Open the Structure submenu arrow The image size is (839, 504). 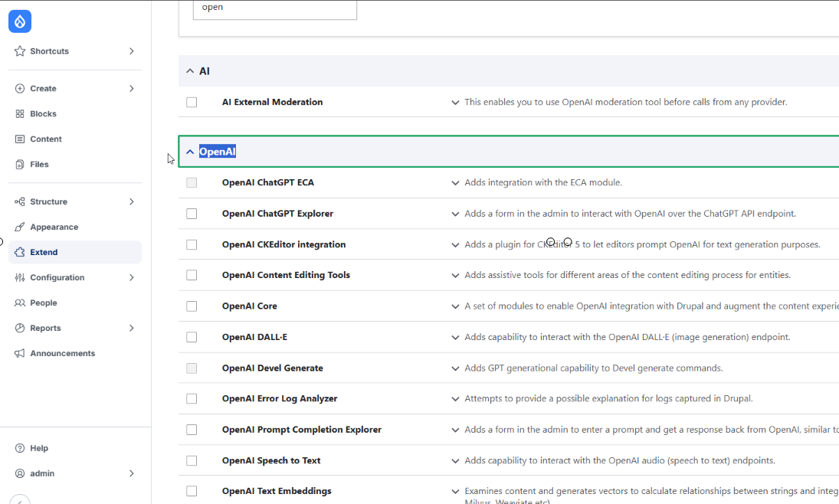(132, 201)
